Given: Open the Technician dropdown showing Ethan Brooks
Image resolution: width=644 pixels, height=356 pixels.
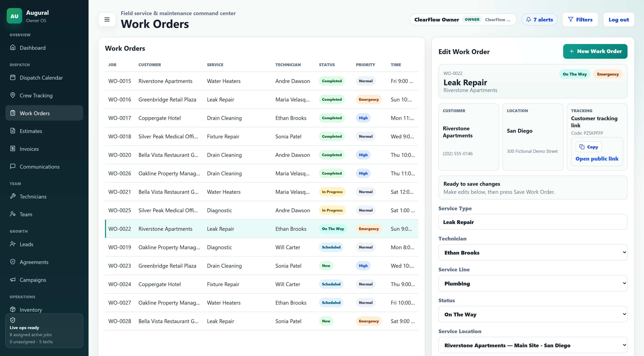Looking at the screenshot, I should click(533, 252).
